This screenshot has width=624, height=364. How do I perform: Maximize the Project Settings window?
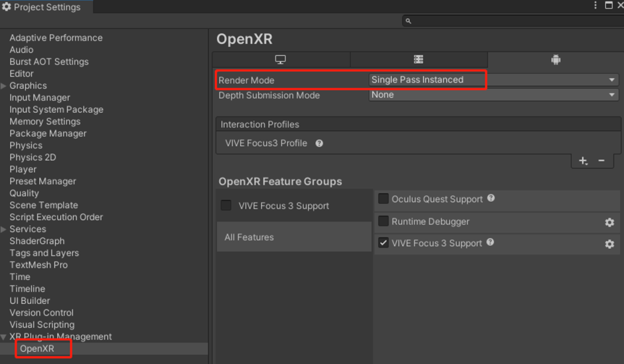pos(609,5)
